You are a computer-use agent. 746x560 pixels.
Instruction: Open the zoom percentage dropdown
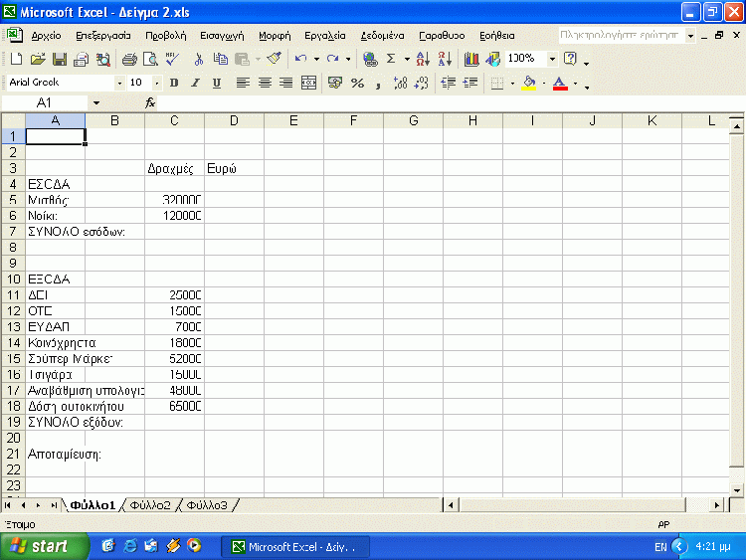coord(552,59)
